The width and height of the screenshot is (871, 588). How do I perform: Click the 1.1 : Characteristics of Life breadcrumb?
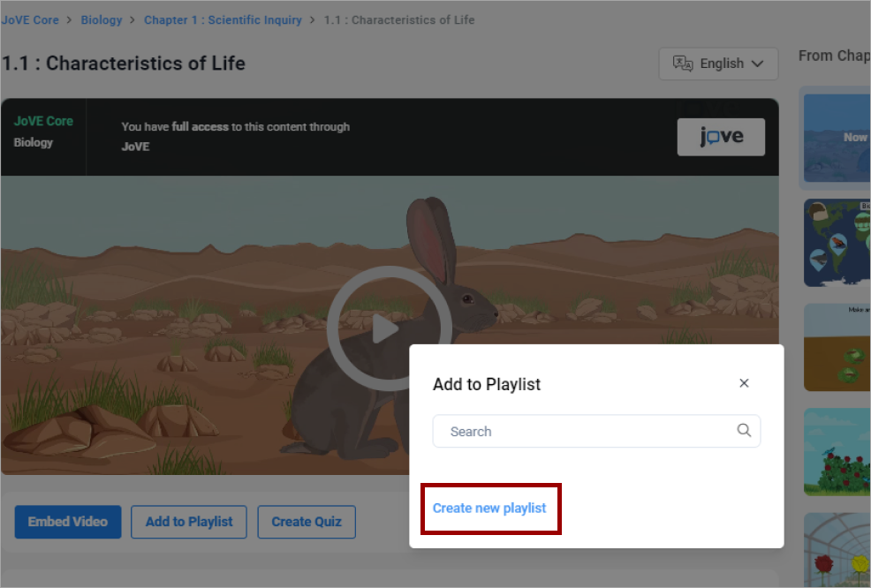[399, 19]
